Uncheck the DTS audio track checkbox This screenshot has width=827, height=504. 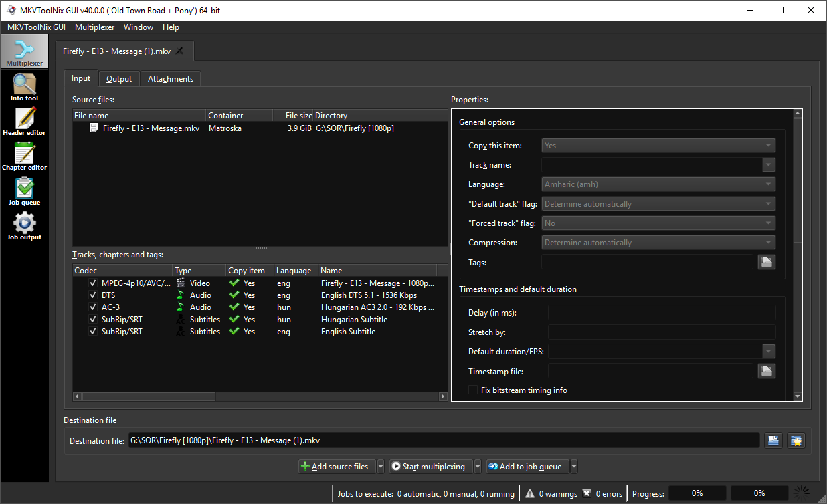click(x=93, y=295)
